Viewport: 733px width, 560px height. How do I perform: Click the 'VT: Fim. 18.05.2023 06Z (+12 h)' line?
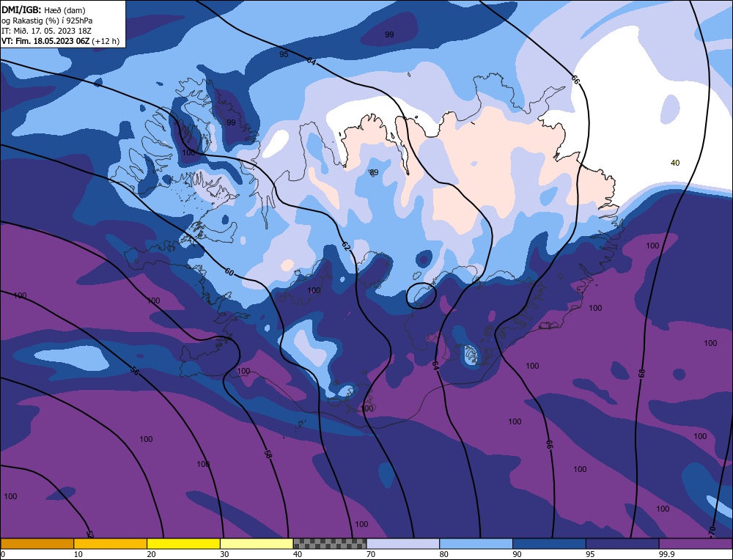(60, 41)
